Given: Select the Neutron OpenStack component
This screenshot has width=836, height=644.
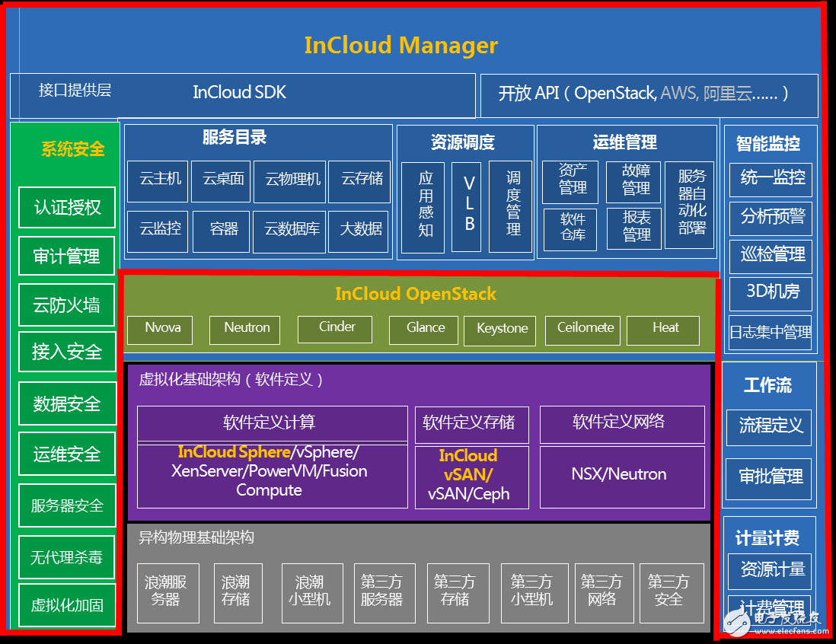Looking at the screenshot, I should (x=244, y=330).
